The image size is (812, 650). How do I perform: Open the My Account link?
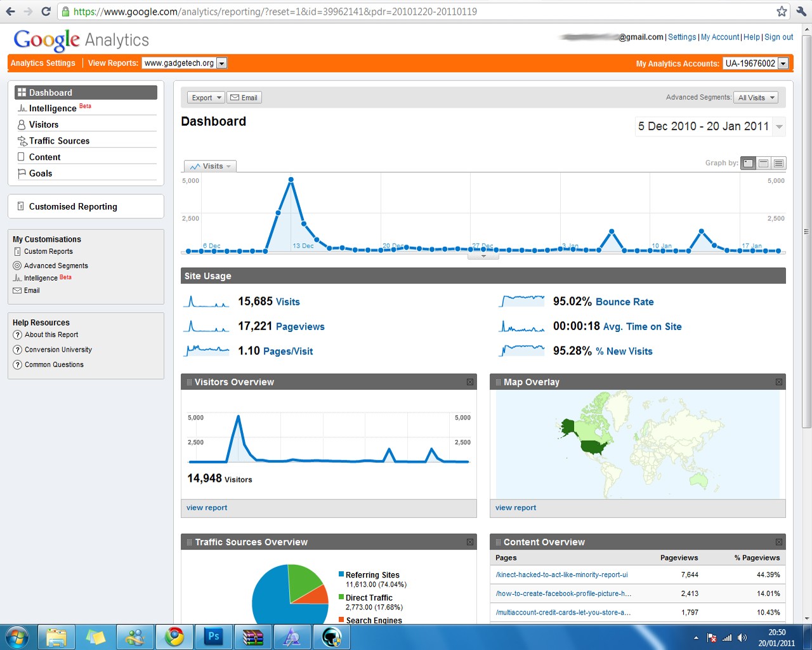point(720,37)
